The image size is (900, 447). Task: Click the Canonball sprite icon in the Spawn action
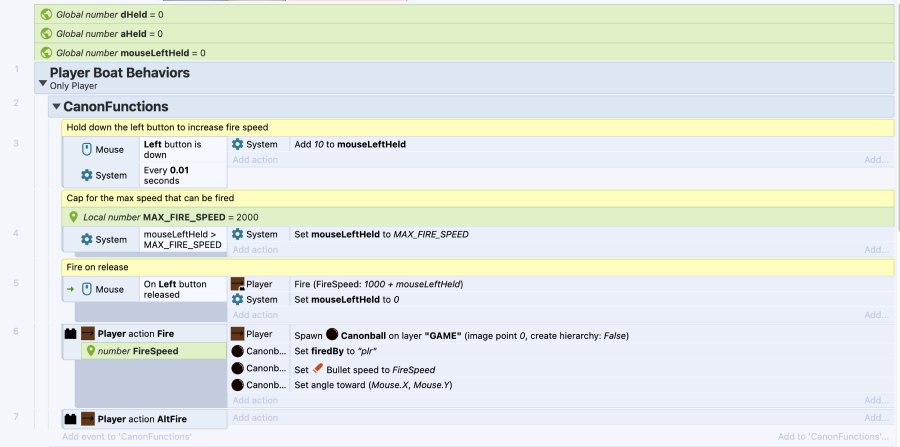coord(331,335)
